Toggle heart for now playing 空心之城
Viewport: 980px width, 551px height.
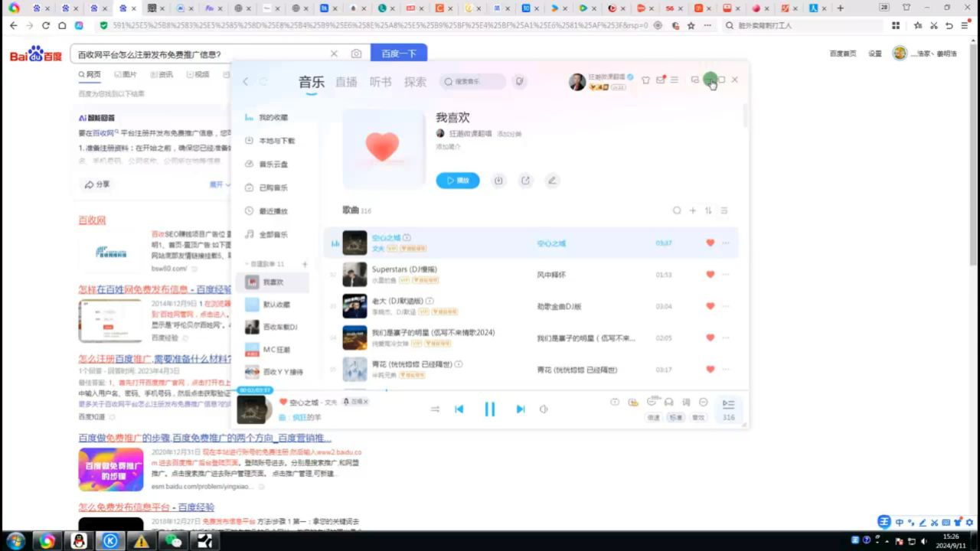pyautogui.click(x=283, y=402)
